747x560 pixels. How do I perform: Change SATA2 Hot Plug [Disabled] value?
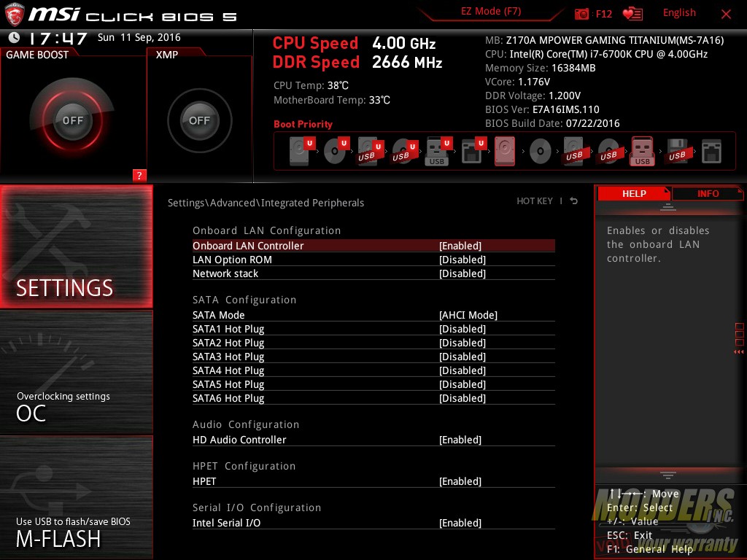point(462,343)
